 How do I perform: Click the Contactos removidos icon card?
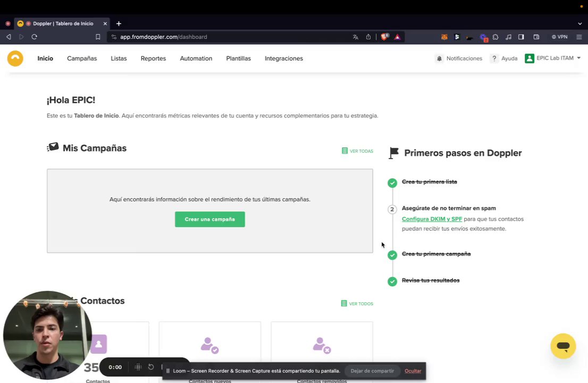pos(322,352)
